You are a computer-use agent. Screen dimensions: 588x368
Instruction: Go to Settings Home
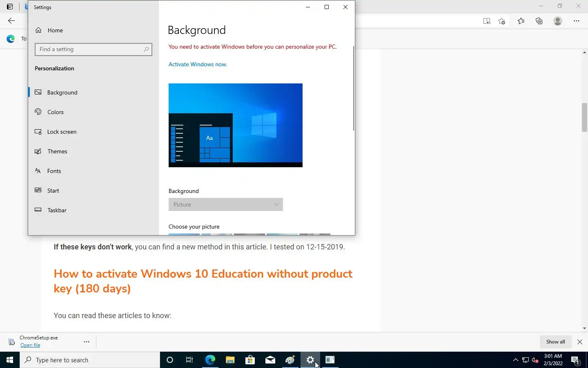tap(49, 30)
